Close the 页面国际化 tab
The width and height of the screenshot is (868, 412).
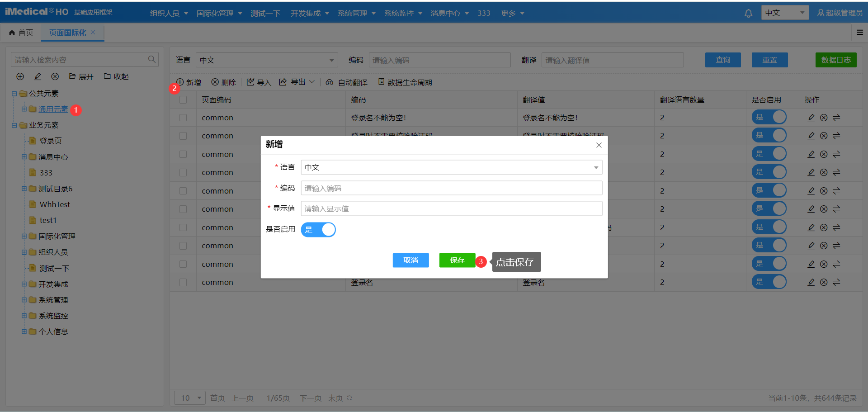(x=93, y=32)
